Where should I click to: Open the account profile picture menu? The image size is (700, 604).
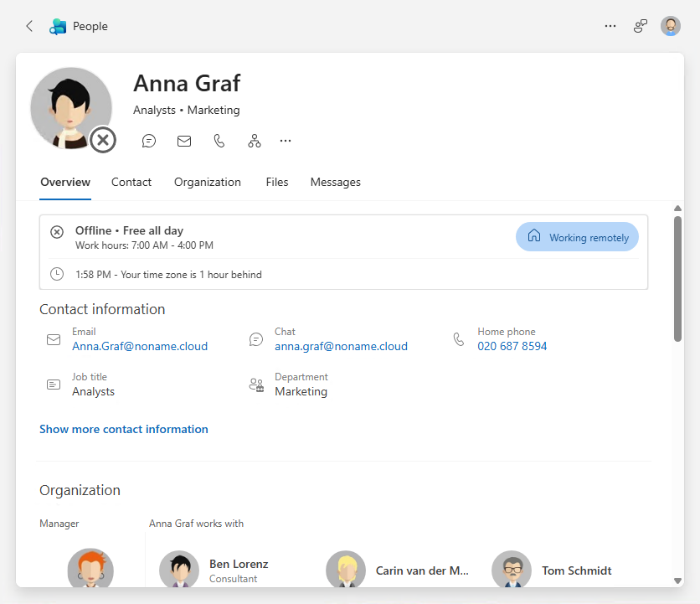[671, 25]
